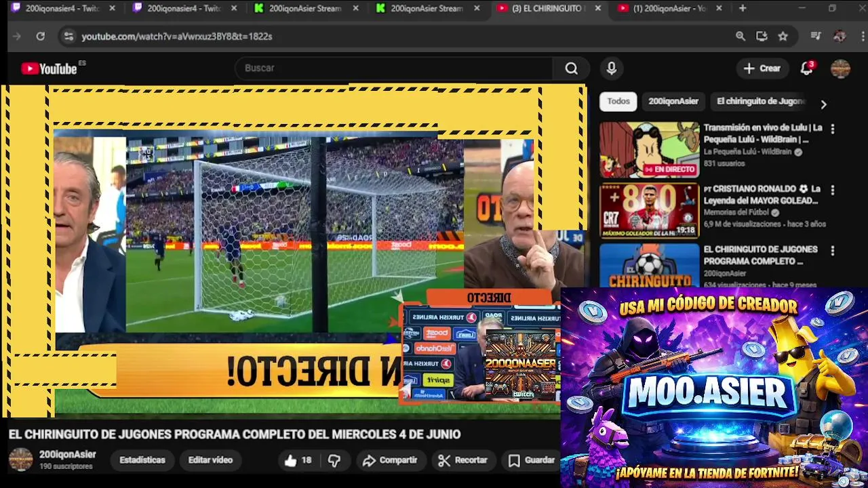Open YouTube notifications bell
Screen dimensions: 868x488
[x=806, y=68]
